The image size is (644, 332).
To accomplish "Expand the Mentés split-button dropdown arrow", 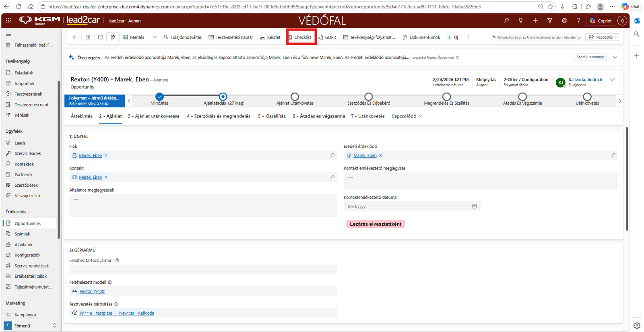I will pyautogui.click(x=155, y=37).
